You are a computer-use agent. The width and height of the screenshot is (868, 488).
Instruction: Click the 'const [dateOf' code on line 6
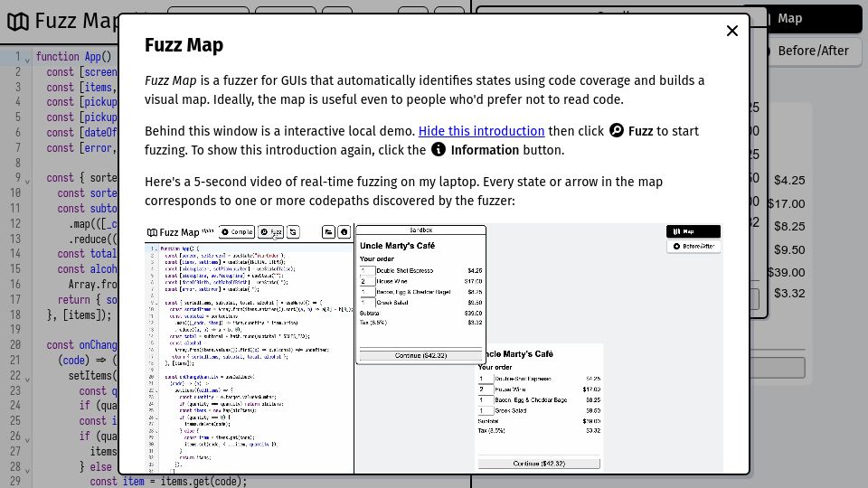tap(82, 133)
